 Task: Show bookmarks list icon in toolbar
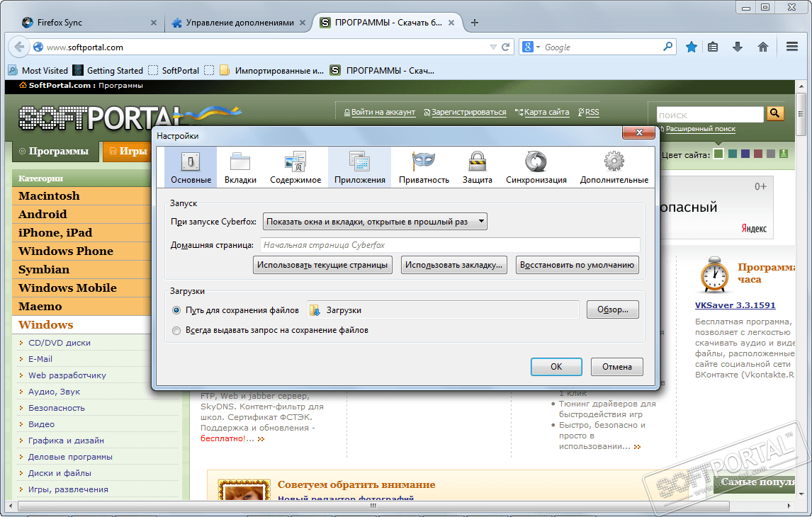(x=713, y=47)
